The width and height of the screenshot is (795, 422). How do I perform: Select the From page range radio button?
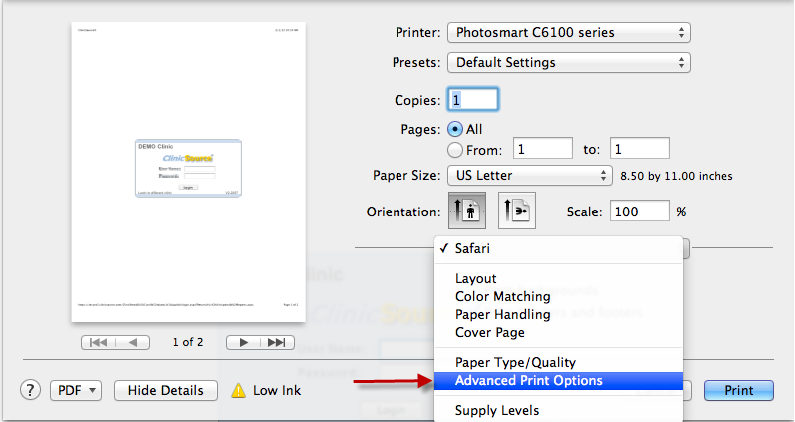[455, 150]
